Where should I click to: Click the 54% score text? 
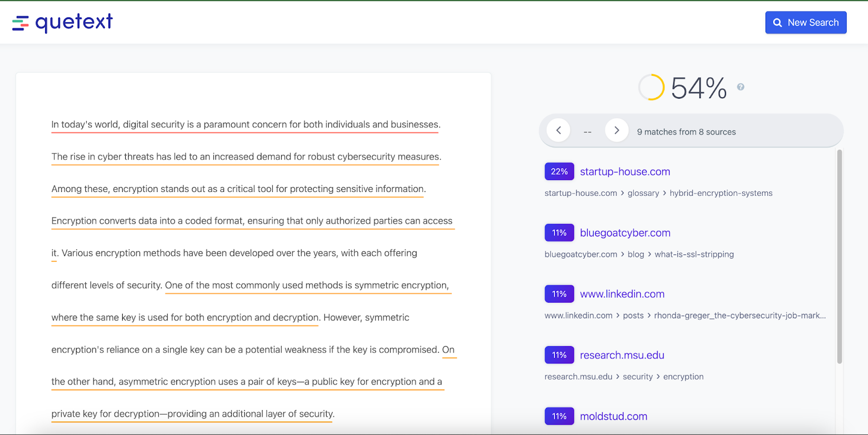(699, 88)
